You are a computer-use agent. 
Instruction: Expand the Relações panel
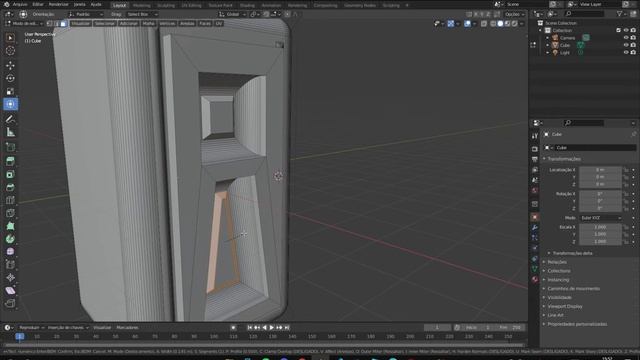pos(557,262)
